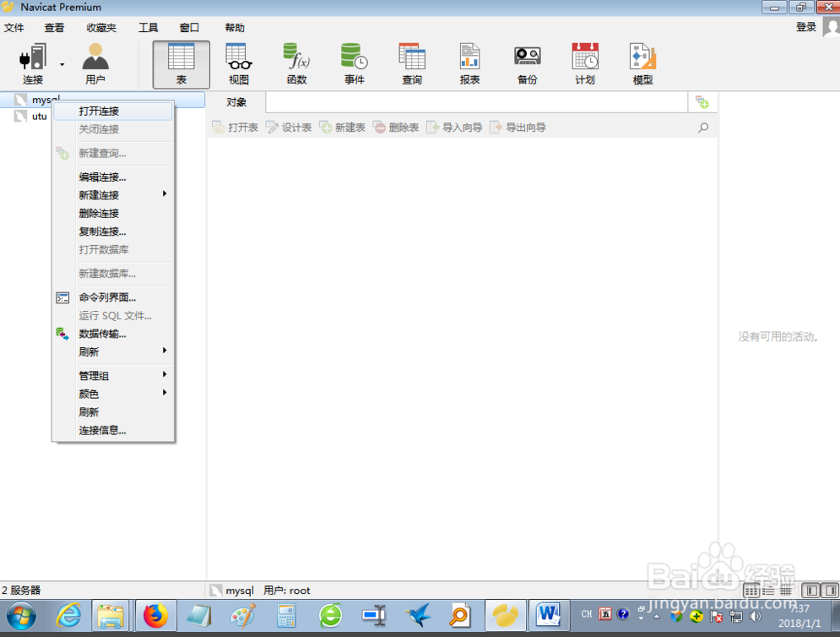Click the user avatar icon
This screenshot has height=637, width=840.
(x=831, y=27)
